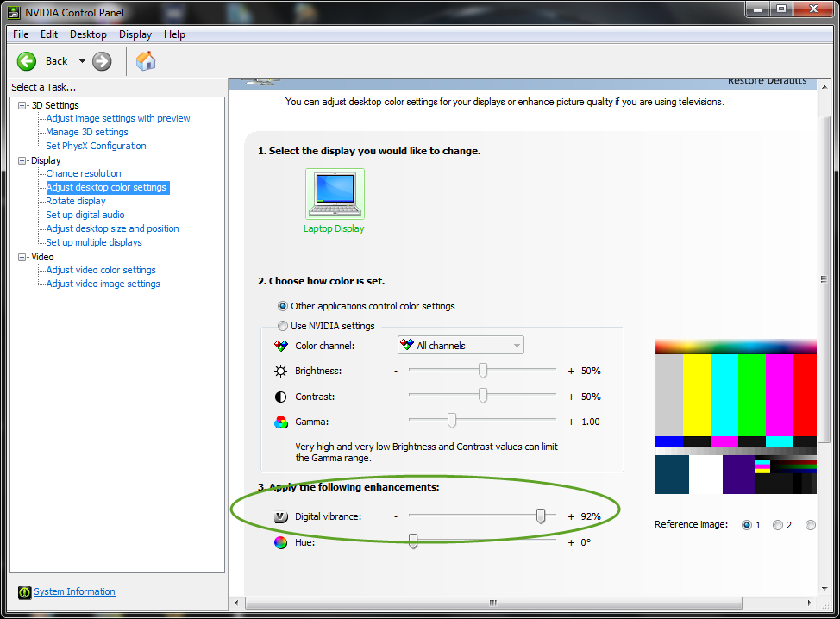Click the Gamma color circles icon
Screen dimensions: 840x619
[280, 422]
